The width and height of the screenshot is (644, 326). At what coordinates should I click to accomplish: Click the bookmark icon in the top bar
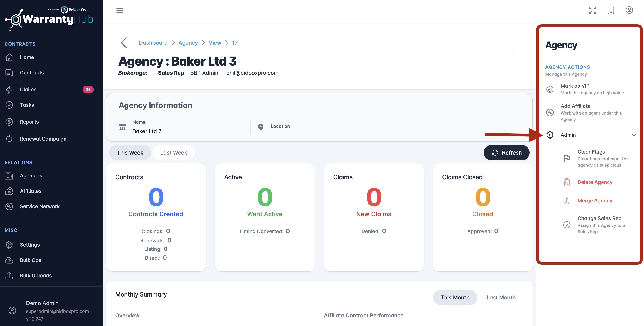(611, 10)
